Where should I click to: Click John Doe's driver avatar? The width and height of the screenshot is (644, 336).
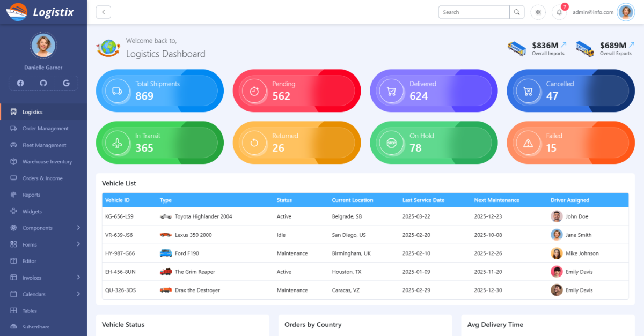tap(557, 216)
